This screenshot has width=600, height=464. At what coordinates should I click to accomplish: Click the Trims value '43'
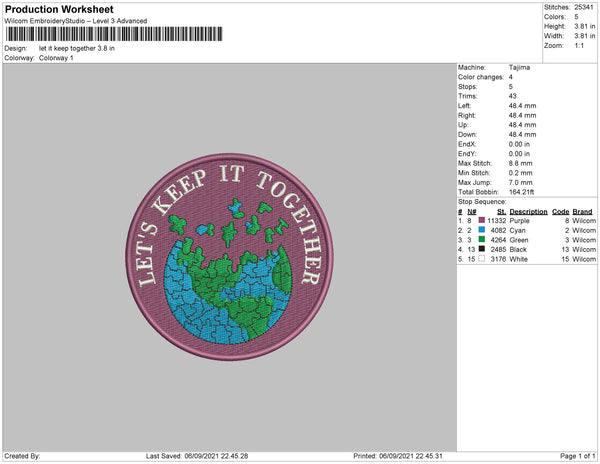click(512, 96)
